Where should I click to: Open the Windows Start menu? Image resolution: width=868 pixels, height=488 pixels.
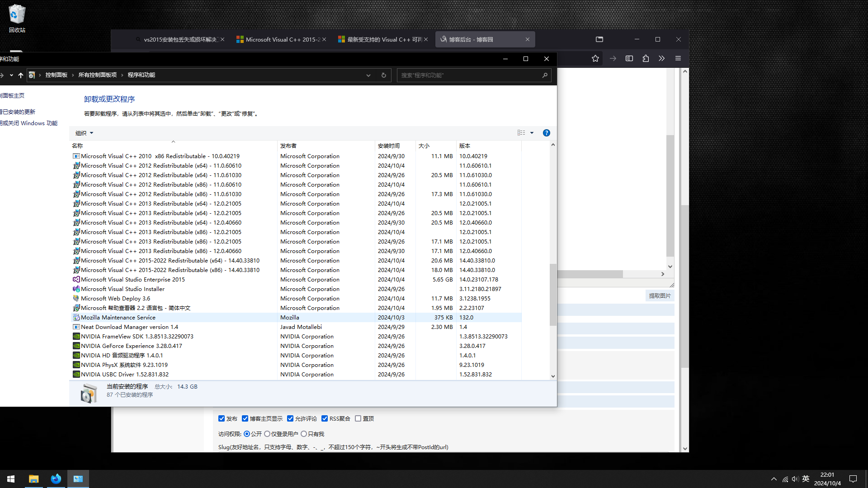(x=11, y=479)
